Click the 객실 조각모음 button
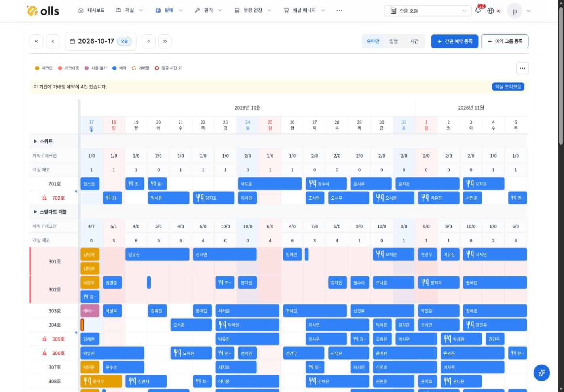 pos(508,87)
